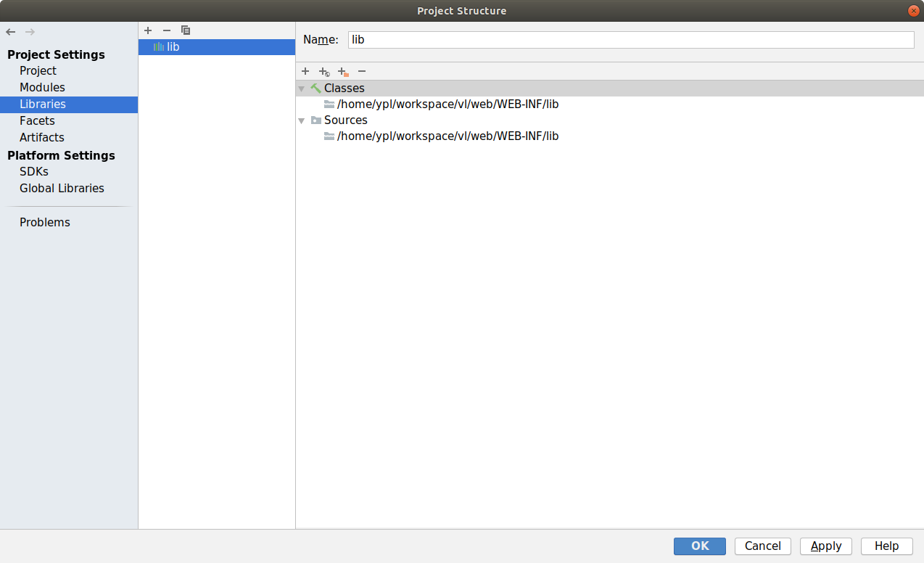This screenshot has height=563, width=924.
Task: Click the lib library bar-chart icon
Action: tap(159, 46)
